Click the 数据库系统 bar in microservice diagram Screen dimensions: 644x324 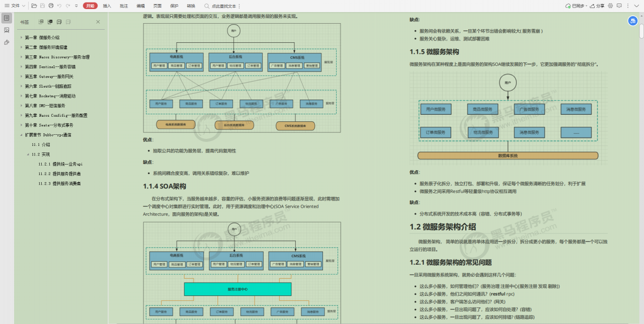click(x=508, y=155)
